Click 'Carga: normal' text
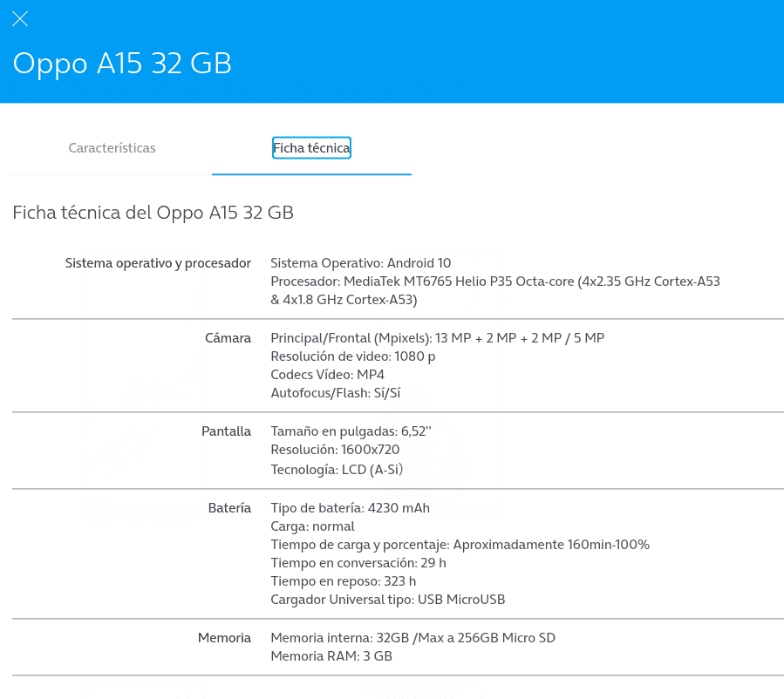The height and width of the screenshot is (699, 784). point(312,526)
